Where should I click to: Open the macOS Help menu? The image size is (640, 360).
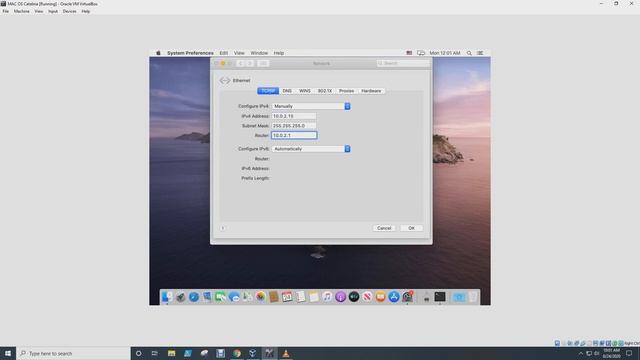pos(279,53)
